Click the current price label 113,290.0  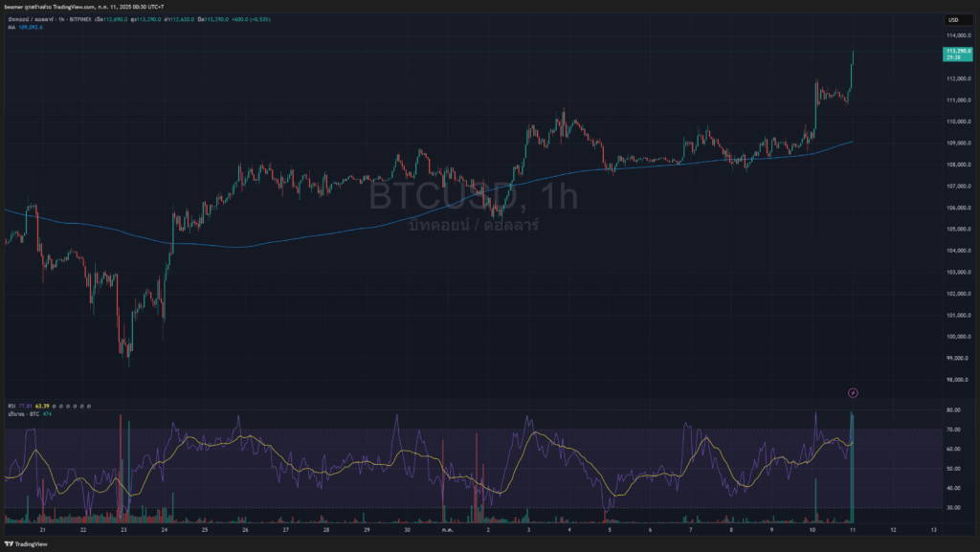point(958,50)
